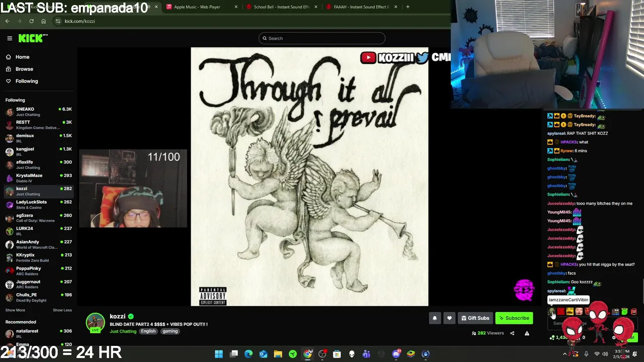The image size is (644, 362).
Task: Pick the yellow face emote in chat emote row
Action: coord(570,312)
